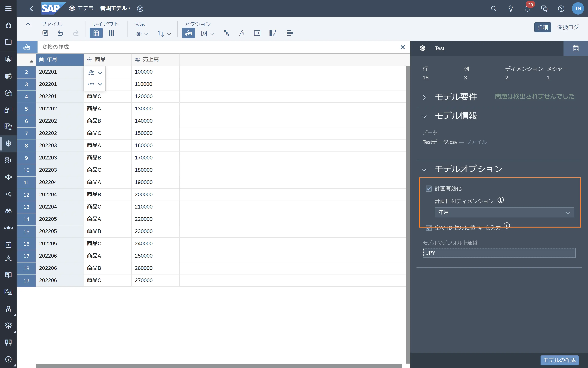Expand the モデル要件 section

click(x=424, y=97)
